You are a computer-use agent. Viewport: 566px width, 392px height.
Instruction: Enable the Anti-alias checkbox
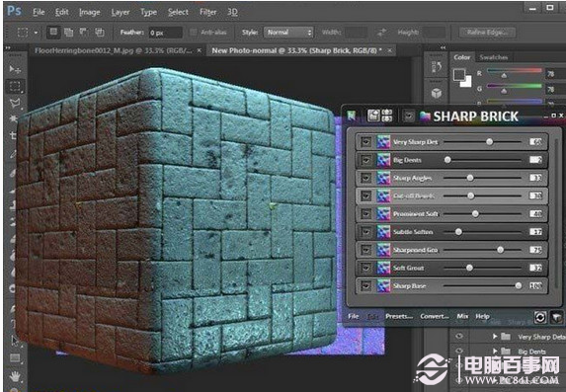point(194,33)
